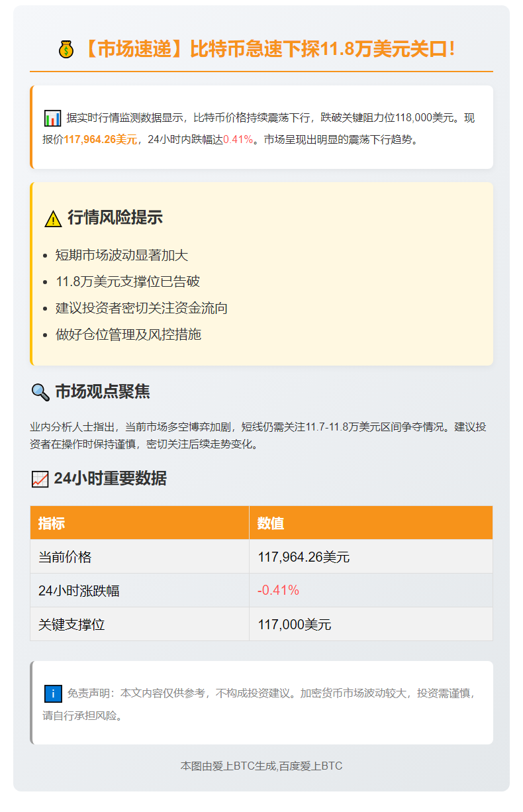This screenshot has height=812, width=523.
Task: Select the 当前价格 table row label
Action: [x=65, y=557]
